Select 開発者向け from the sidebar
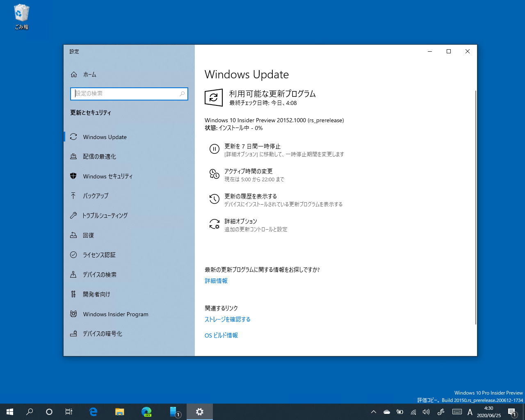The height and width of the screenshot is (420, 525). (95, 294)
